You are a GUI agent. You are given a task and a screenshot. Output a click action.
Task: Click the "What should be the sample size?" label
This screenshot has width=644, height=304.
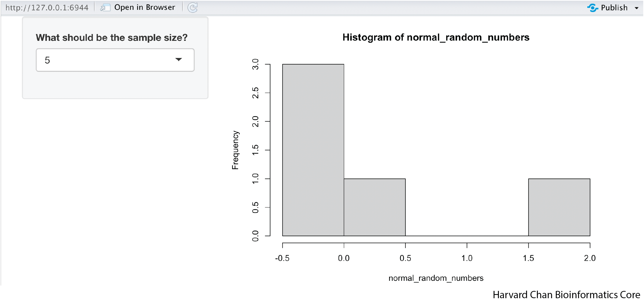[x=112, y=38]
